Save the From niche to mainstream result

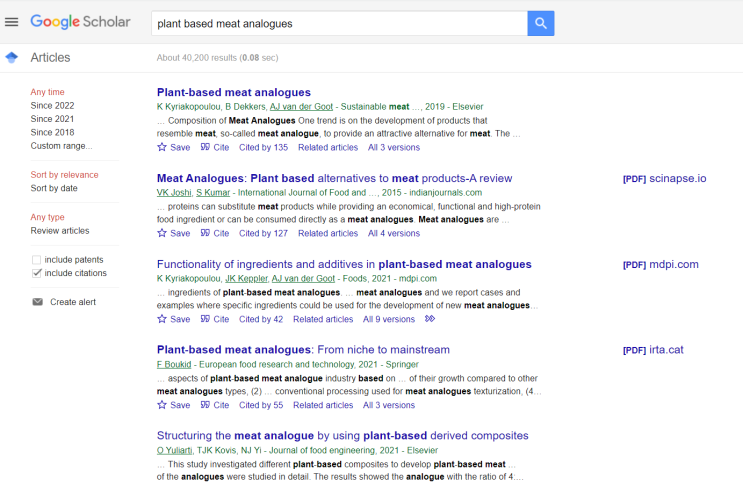173,405
